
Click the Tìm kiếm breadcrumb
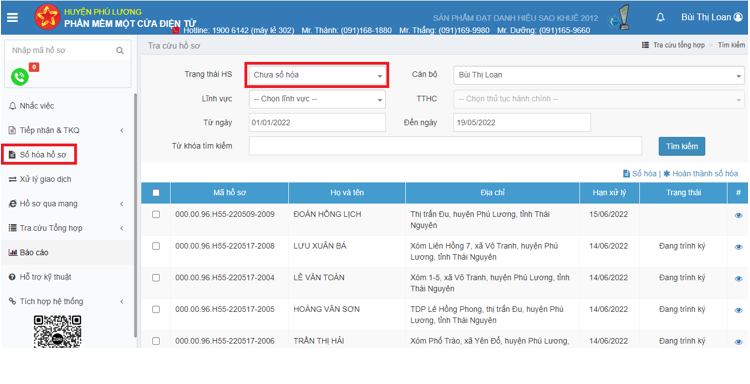[731, 45]
